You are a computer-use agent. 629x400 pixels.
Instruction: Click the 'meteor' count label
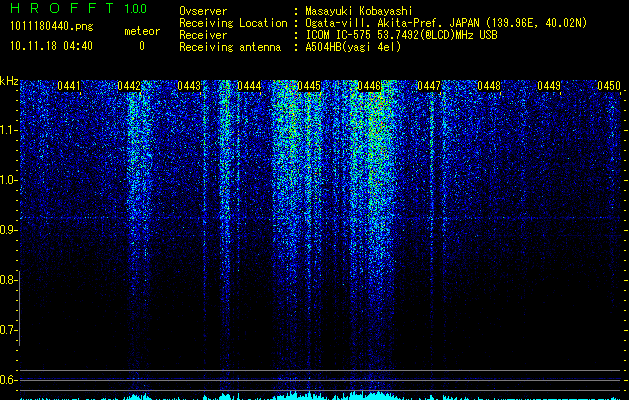(x=142, y=31)
